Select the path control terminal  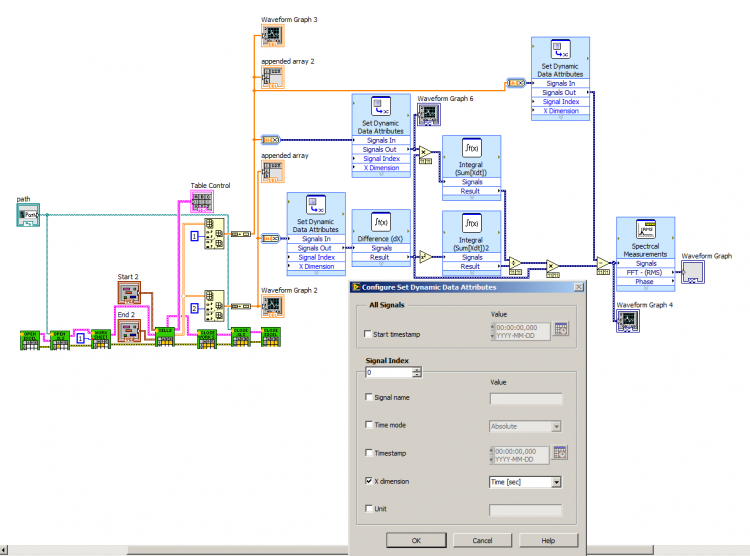pos(28,215)
